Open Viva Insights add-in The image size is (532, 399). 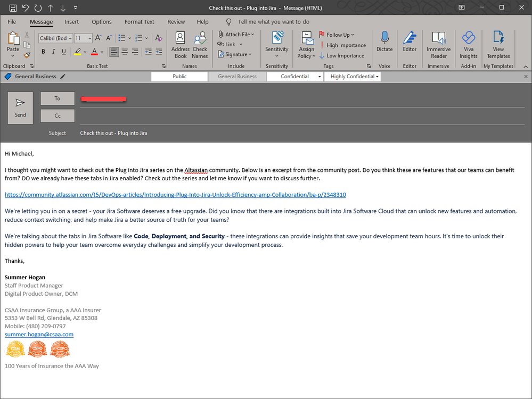point(468,45)
